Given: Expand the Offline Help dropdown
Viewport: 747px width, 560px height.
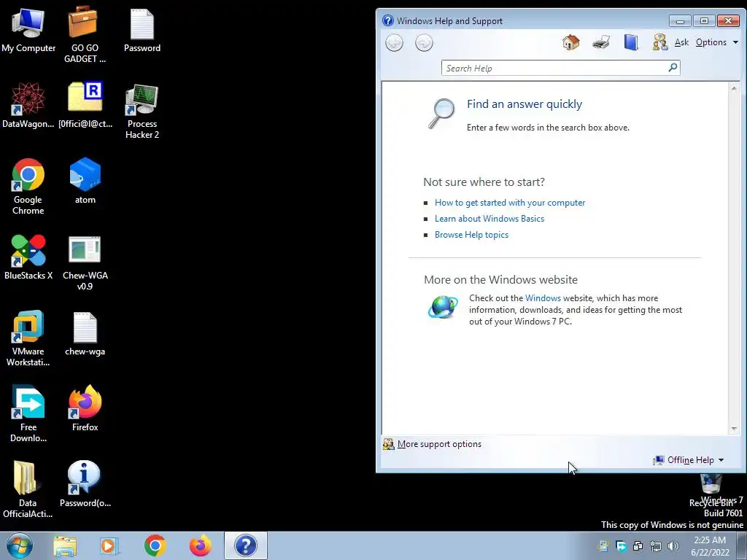Looking at the screenshot, I should pyautogui.click(x=689, y=460).
